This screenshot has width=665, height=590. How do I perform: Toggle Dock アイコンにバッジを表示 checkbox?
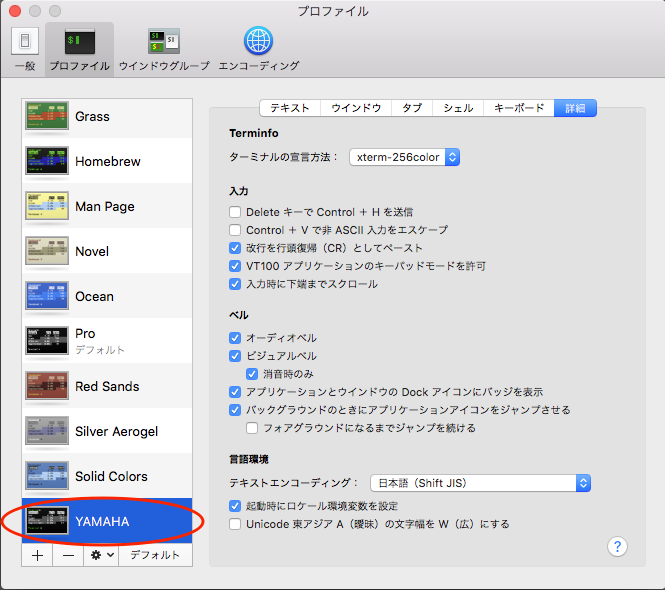[235, 392]
